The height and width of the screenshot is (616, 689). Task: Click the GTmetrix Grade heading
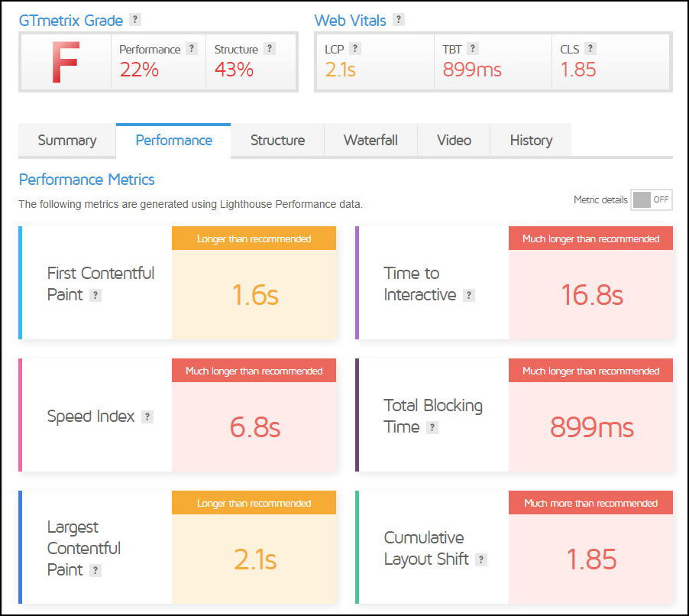[71, 21]
